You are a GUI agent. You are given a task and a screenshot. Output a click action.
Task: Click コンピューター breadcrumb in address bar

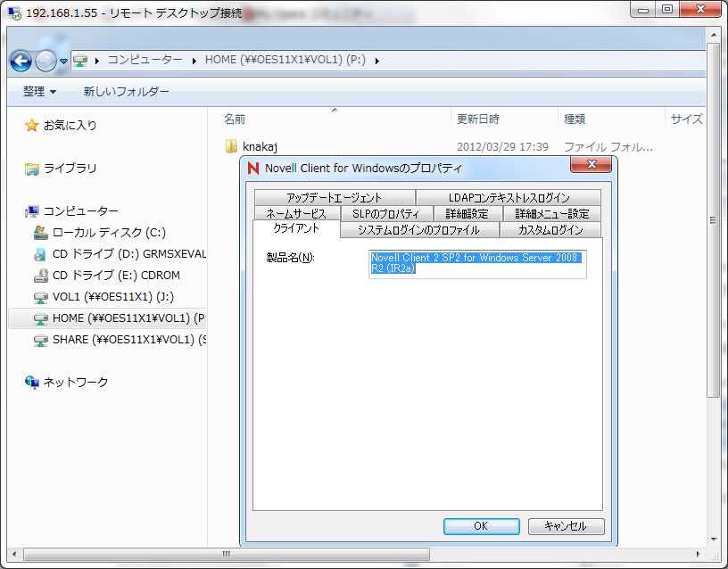pyautogui.click(x=145, y=60)
